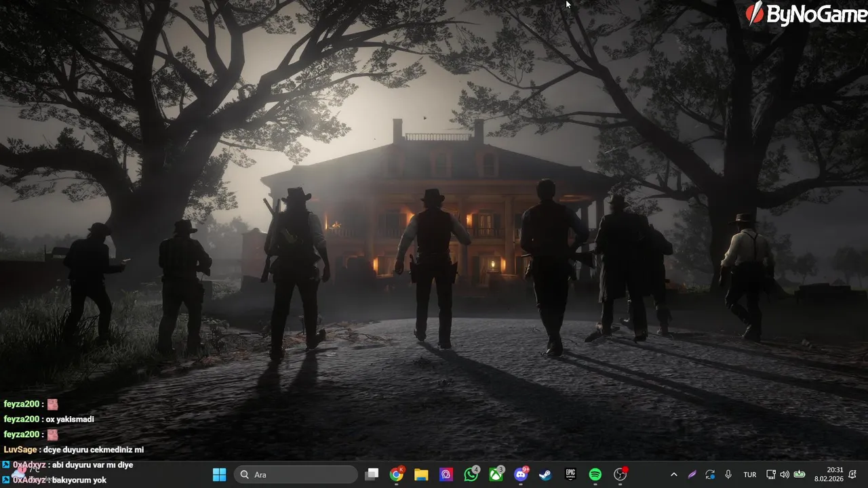Open Epic Games Launcher from the taskbar
The height and width of the screenshot is (488, 868).
pyautogui.click(x=570, y=474)
